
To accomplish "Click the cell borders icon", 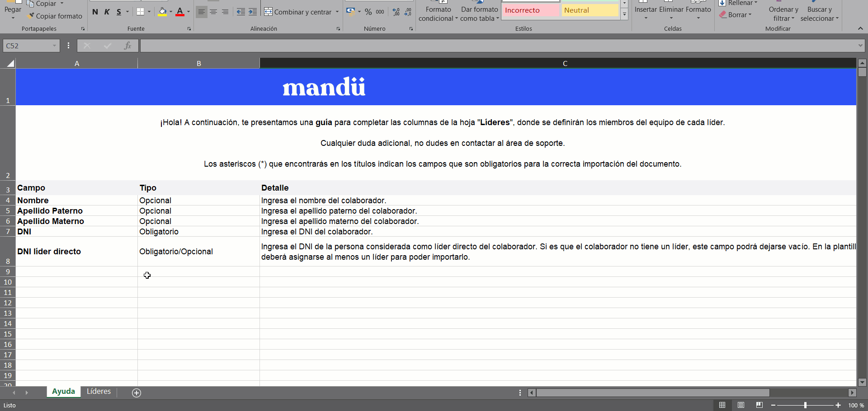I will click(x=141, y=12).
